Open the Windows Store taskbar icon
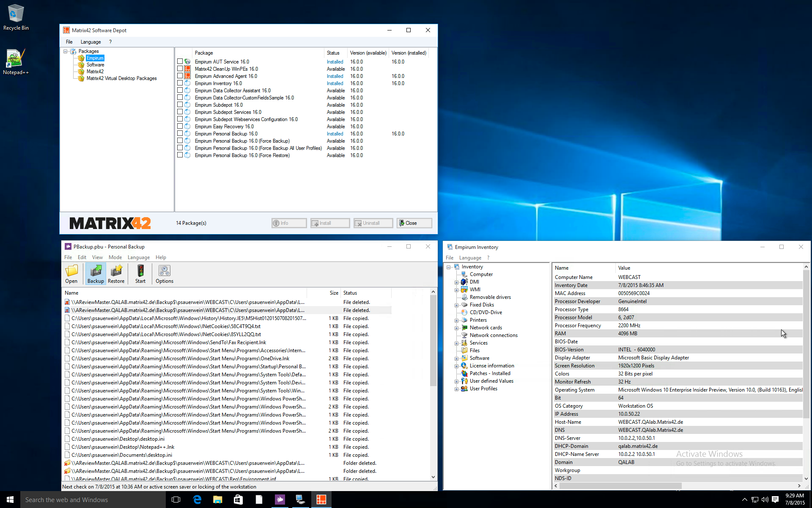This screenshot has width=812, height=508. coord(239,500)
